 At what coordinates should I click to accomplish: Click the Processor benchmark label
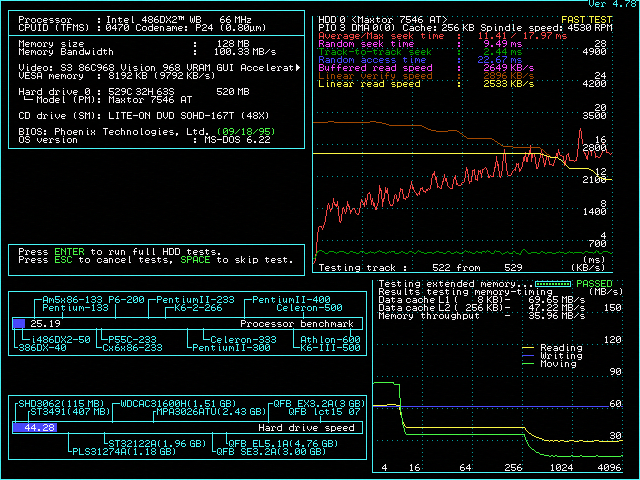[x=297, y=324]
